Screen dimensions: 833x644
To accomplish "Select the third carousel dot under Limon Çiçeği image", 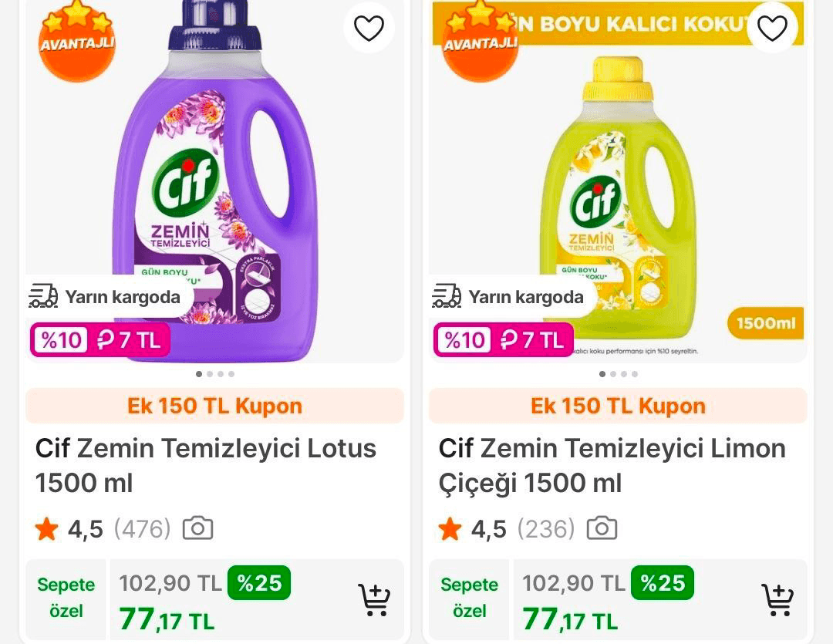I will point(624,374).
